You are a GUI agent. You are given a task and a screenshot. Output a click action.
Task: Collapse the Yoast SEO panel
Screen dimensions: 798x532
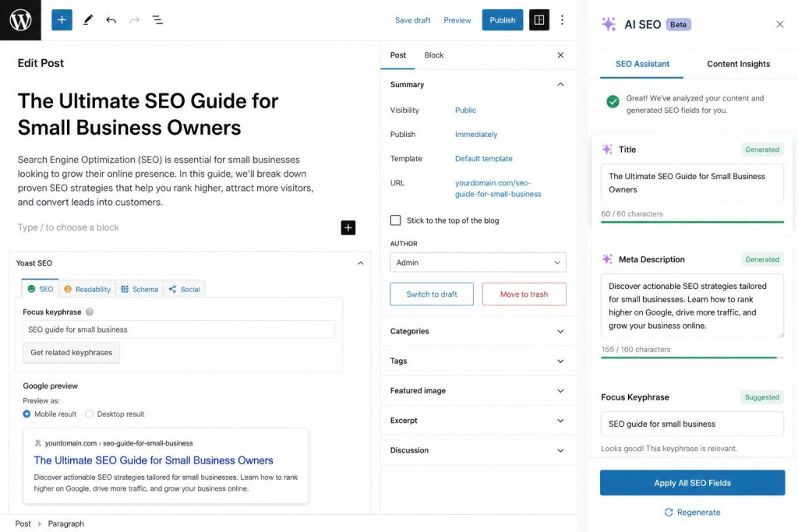click(360, 263)
